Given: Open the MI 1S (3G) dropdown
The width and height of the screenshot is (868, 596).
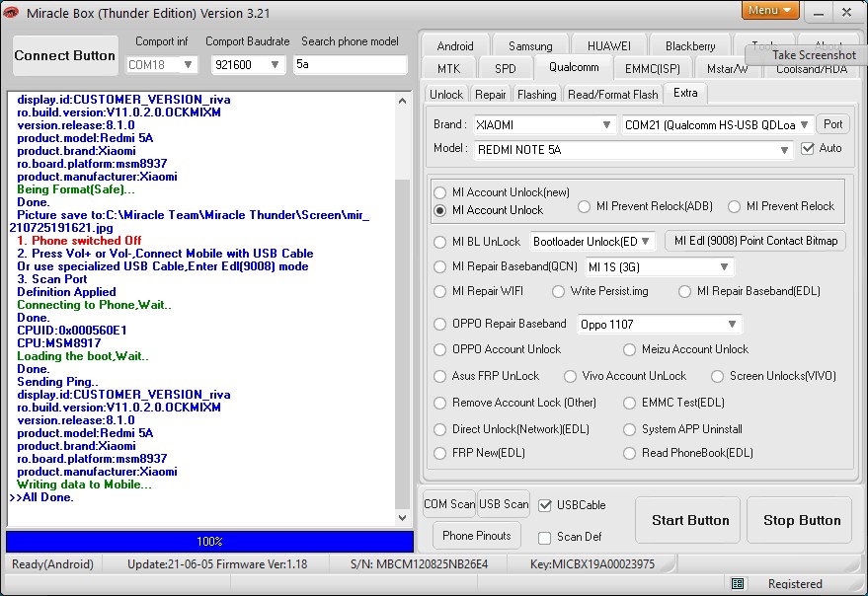Looking at the screenshot, I should pos(660,267).
